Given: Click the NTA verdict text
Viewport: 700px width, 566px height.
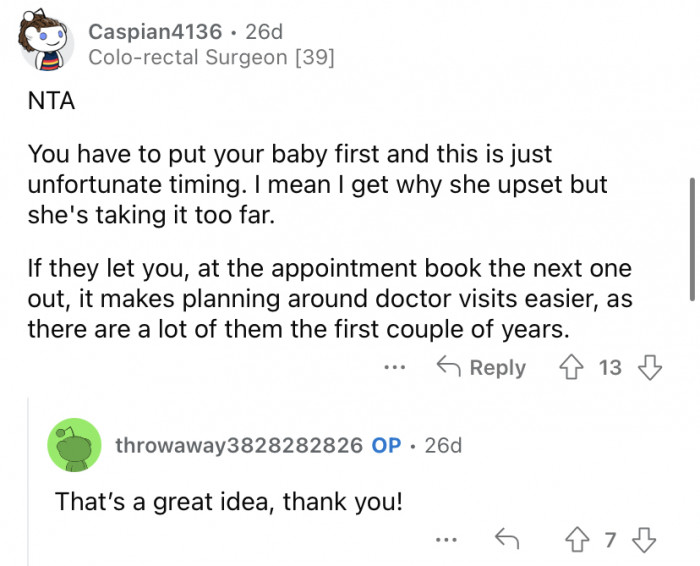Looking at the screenshot, I should 51,102.
